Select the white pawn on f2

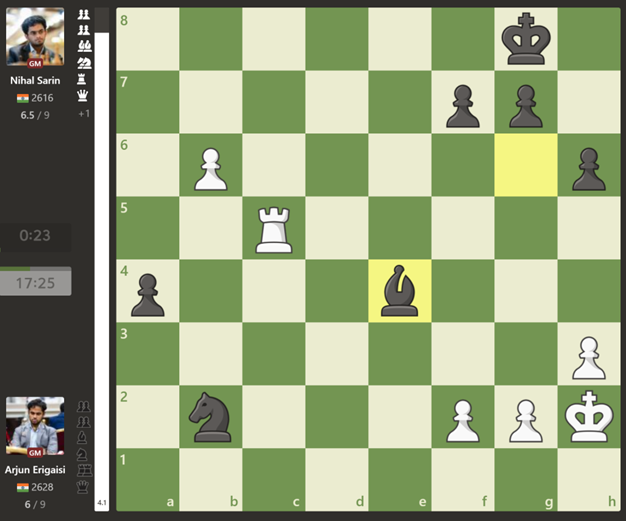coord(463,421)
